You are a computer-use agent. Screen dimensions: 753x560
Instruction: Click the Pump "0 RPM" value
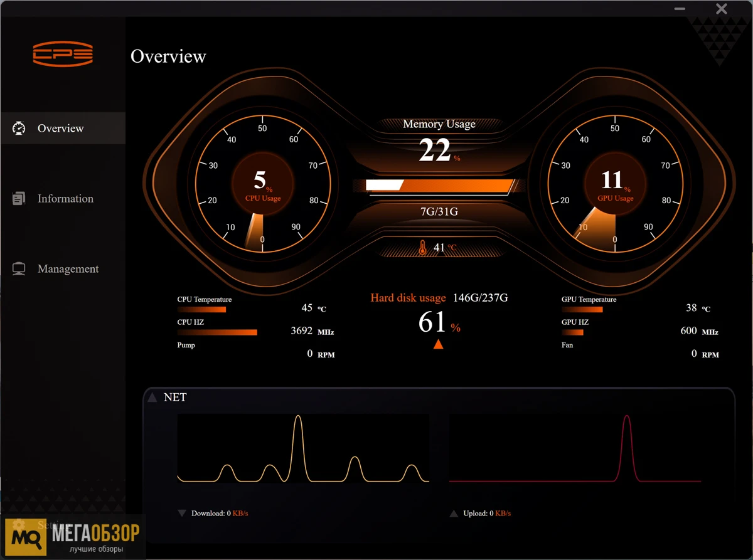tap(321, 354)
